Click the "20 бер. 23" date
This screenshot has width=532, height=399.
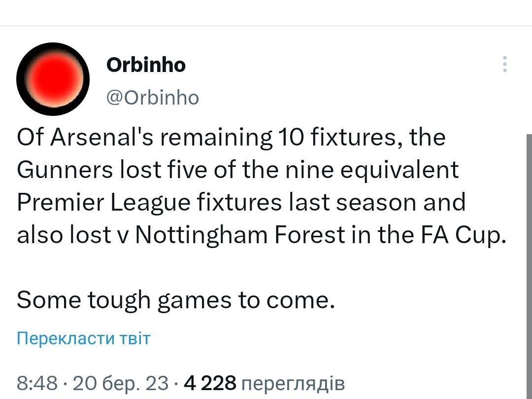click(x=120, y=383)
